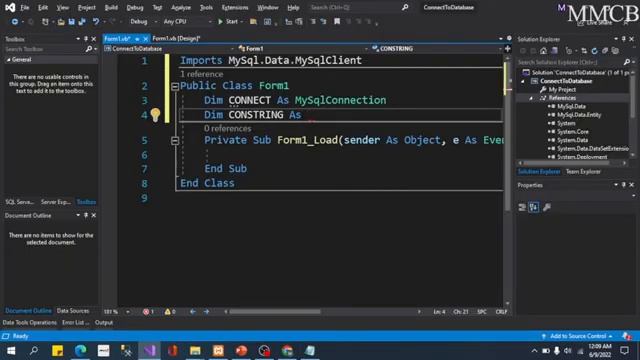This screenshot has height=360, width=640.
Task: Collapse the Form1_Load sub code block
Action: pyautogui.click(x=175, y=141)
